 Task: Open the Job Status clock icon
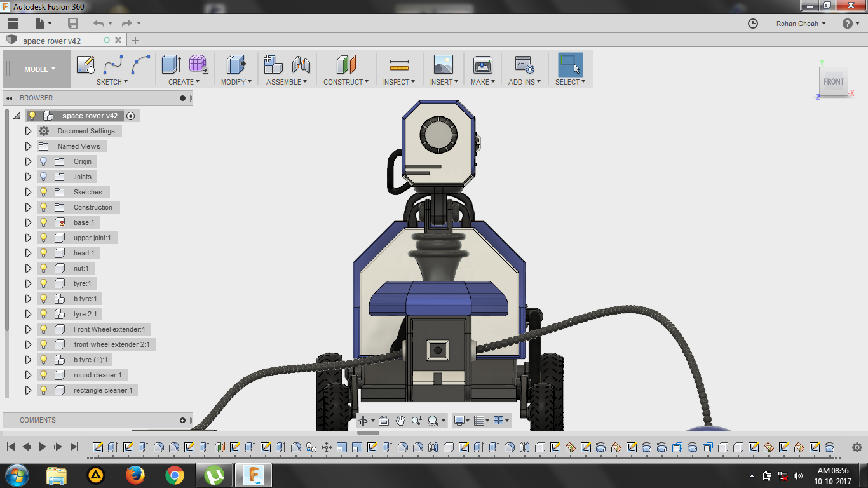[x=753, y=24]
